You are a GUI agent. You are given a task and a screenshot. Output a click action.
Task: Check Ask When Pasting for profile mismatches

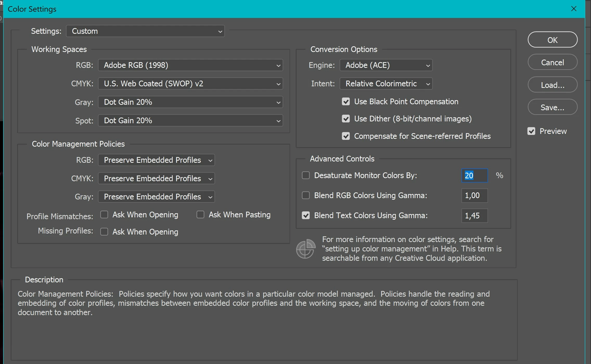(x=200, y=215)
